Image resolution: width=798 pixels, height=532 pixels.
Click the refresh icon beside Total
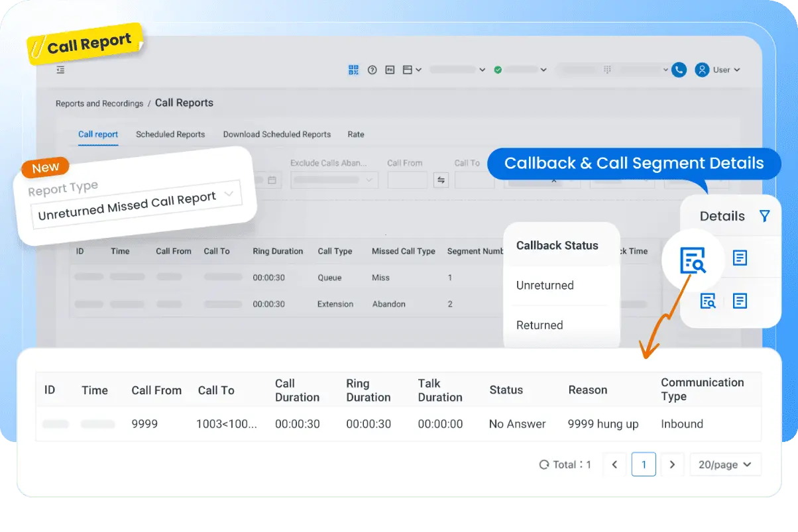click(544, 465)
